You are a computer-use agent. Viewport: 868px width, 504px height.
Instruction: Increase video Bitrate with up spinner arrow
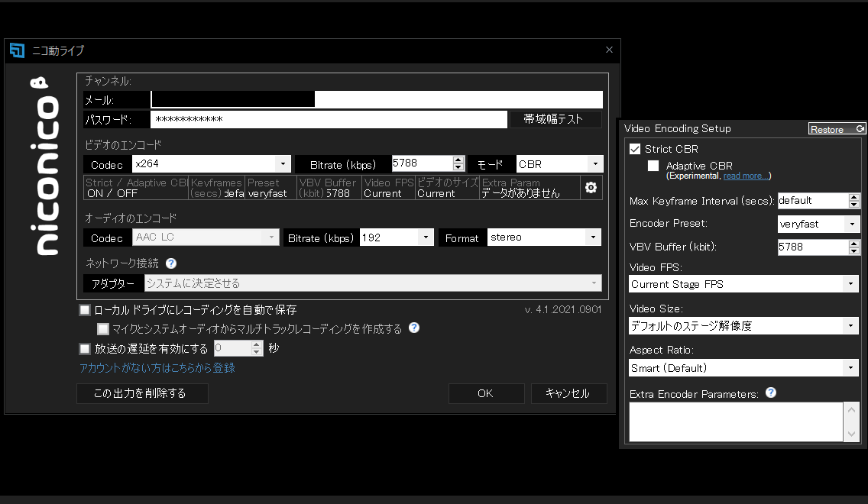[458, 160]
